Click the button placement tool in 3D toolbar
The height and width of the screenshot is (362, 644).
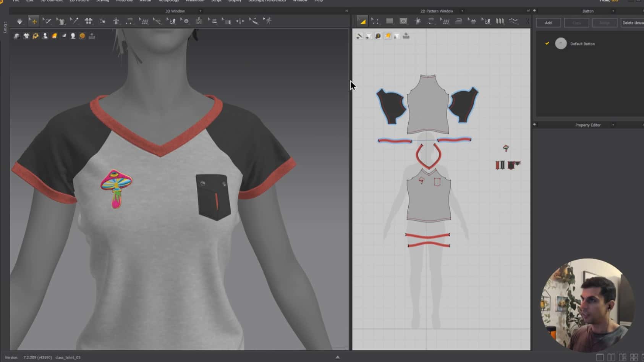(185, 21)
